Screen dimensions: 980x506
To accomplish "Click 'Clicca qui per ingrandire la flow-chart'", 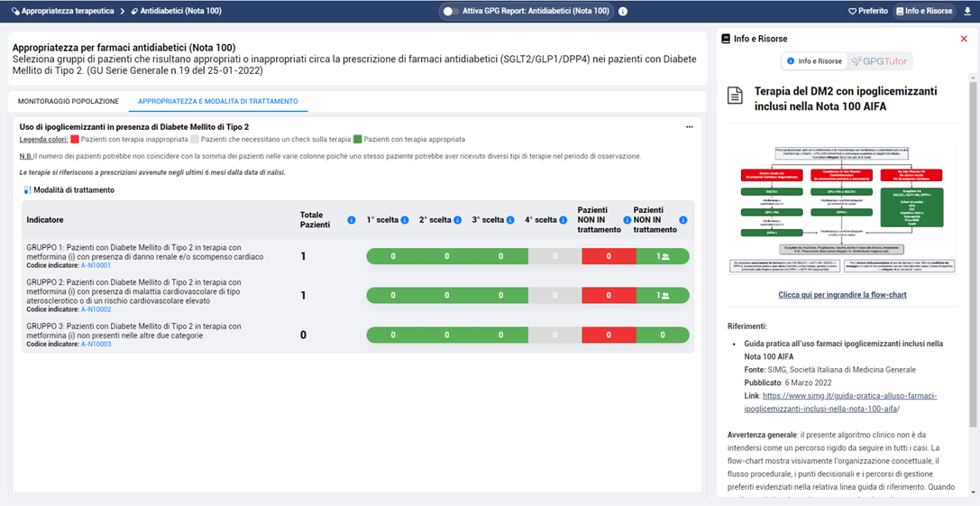I will (x=842, y=295).
